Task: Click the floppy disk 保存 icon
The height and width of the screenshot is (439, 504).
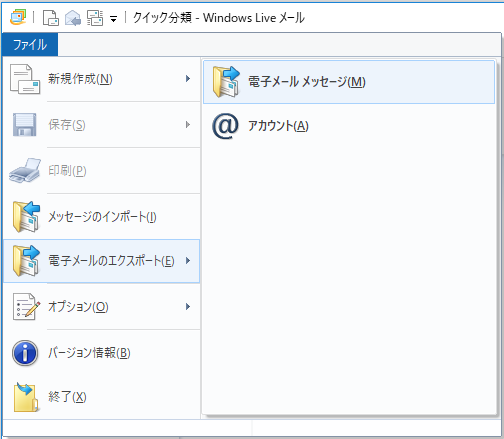Action: tap(24, 125)
